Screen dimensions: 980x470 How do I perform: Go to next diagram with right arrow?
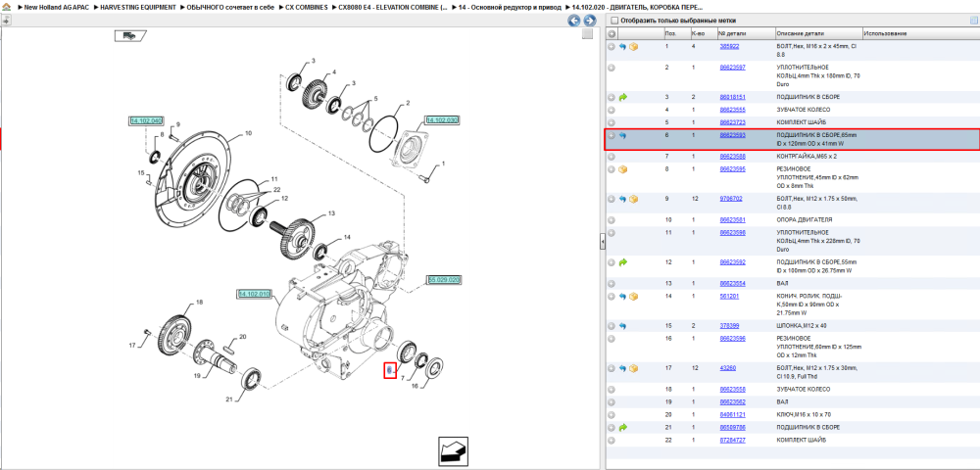(588, 21)
